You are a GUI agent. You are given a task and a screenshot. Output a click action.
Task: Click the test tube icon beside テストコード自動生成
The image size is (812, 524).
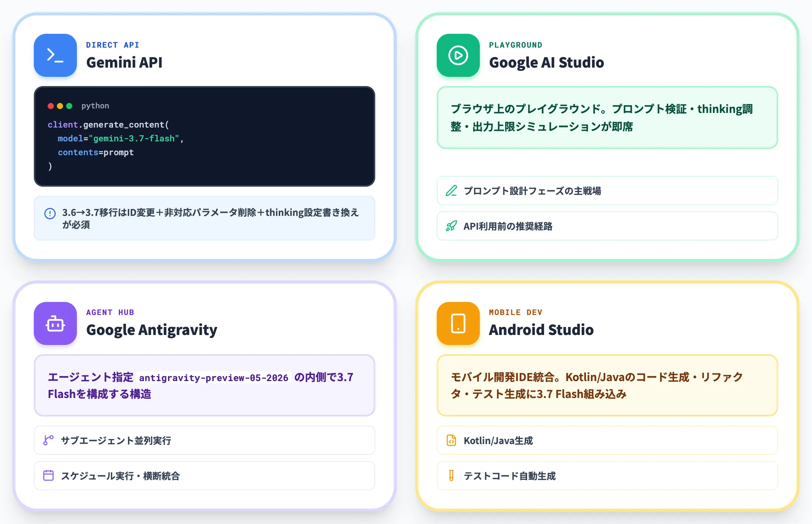451,476
